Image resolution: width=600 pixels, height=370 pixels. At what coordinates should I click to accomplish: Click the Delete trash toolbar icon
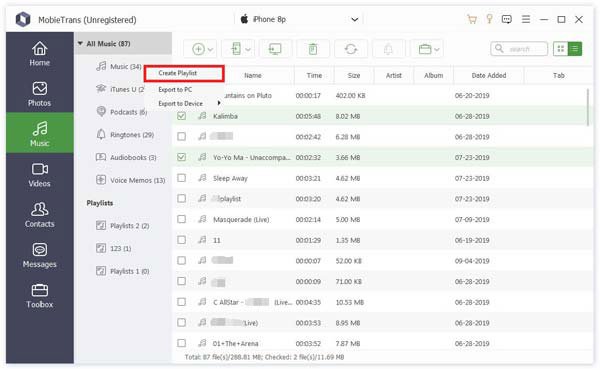(x=313, y=49)
